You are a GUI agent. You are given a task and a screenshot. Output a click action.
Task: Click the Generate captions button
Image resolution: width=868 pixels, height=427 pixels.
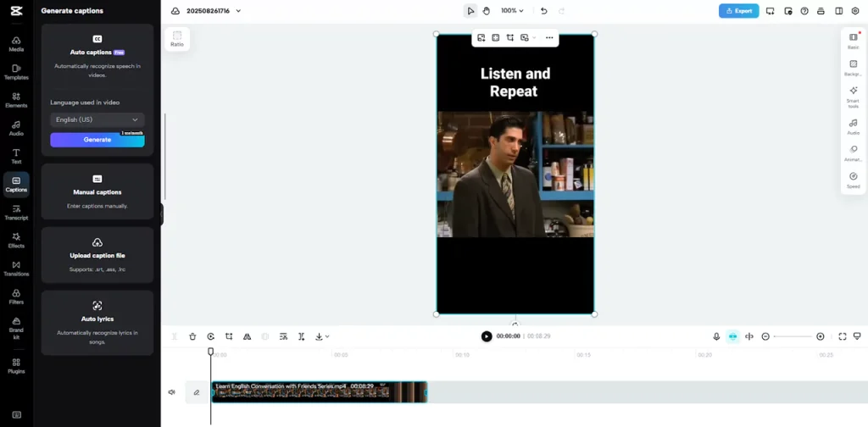[97, 140]
